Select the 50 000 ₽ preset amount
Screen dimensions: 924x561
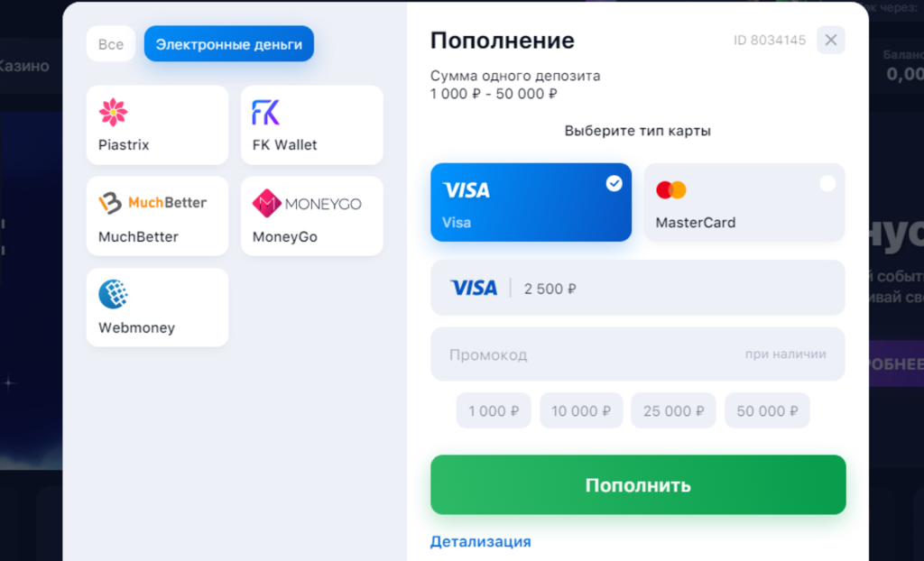[x=767, y=410]
